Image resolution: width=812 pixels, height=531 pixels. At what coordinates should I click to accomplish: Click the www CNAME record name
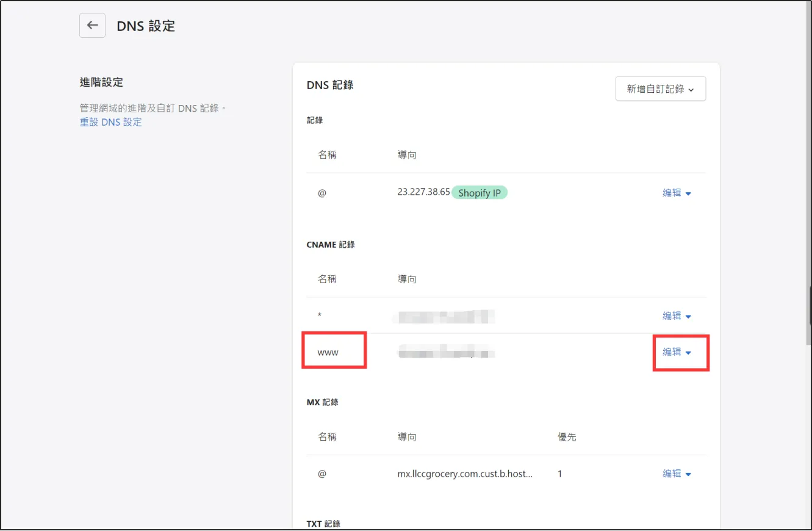[328, 353]
